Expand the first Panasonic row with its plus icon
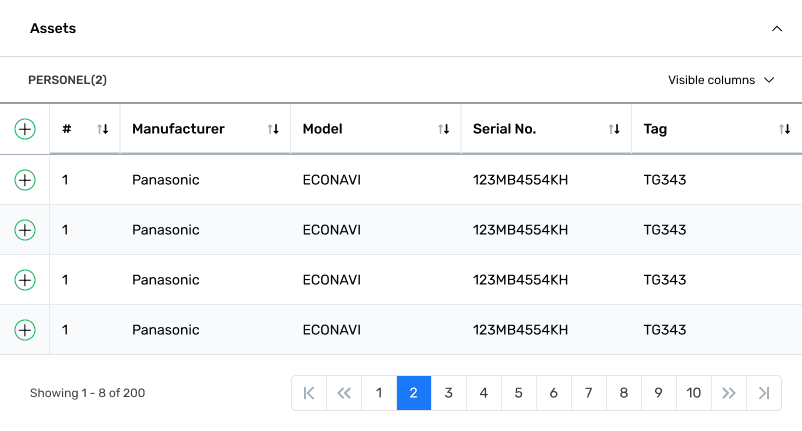 [x=25, y=180]
